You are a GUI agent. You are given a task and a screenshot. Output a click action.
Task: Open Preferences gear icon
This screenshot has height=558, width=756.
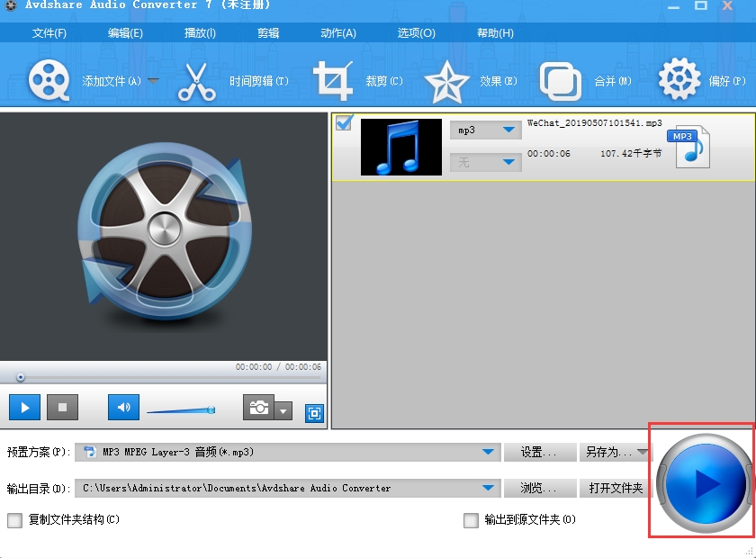(x=679, y=79)
